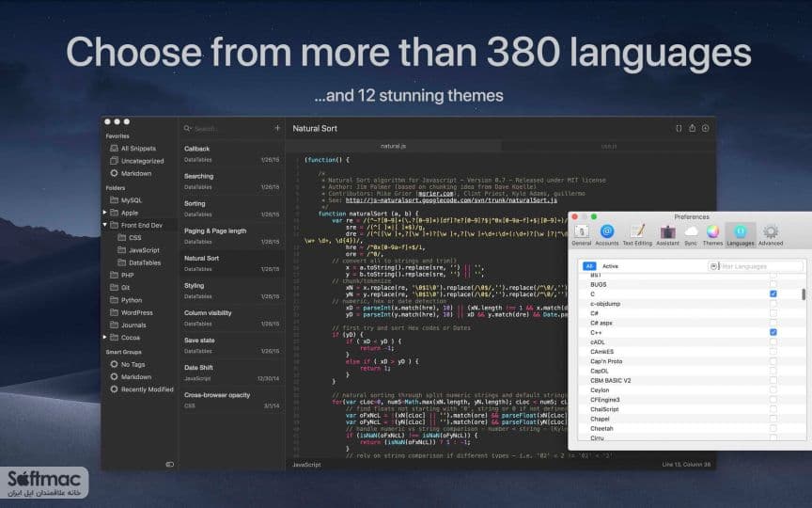
Task: Enable the CBM BASIC V2 checkbox
Action: [773, 380]
